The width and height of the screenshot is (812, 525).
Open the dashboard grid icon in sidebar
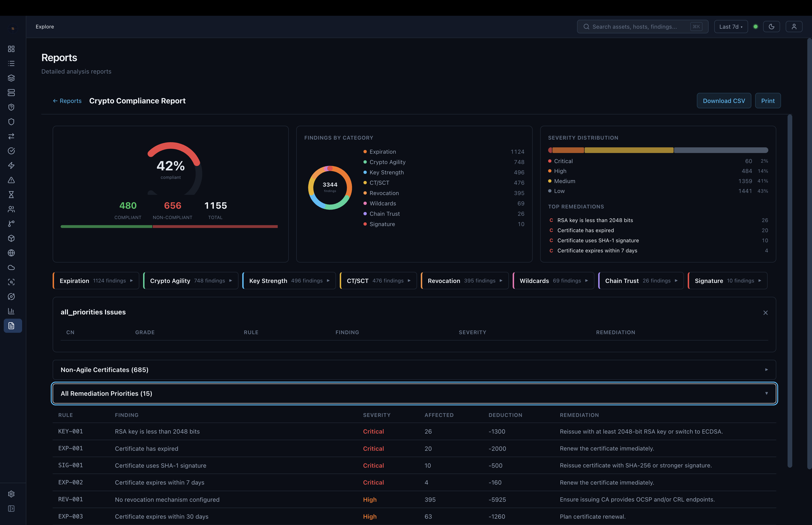click(11, 49)
